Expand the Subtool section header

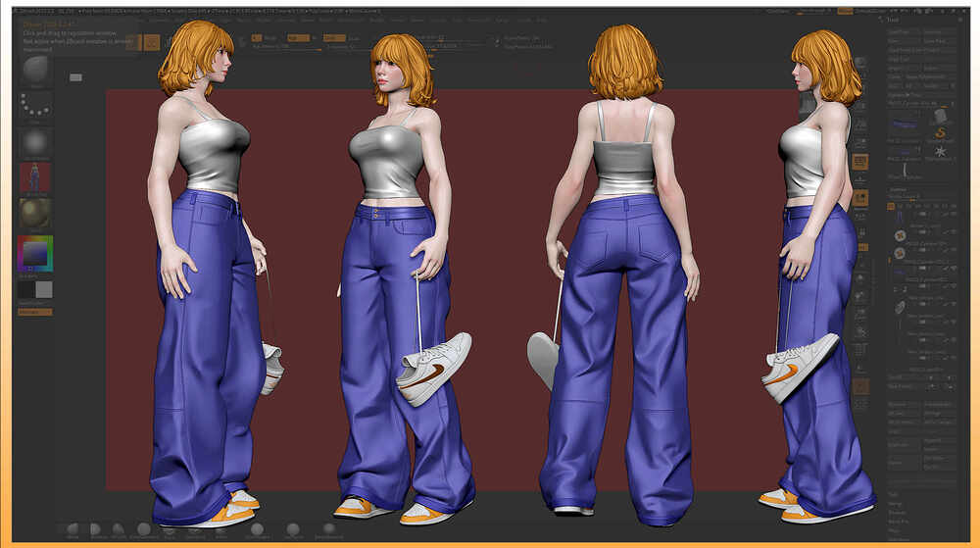(898, 188)
